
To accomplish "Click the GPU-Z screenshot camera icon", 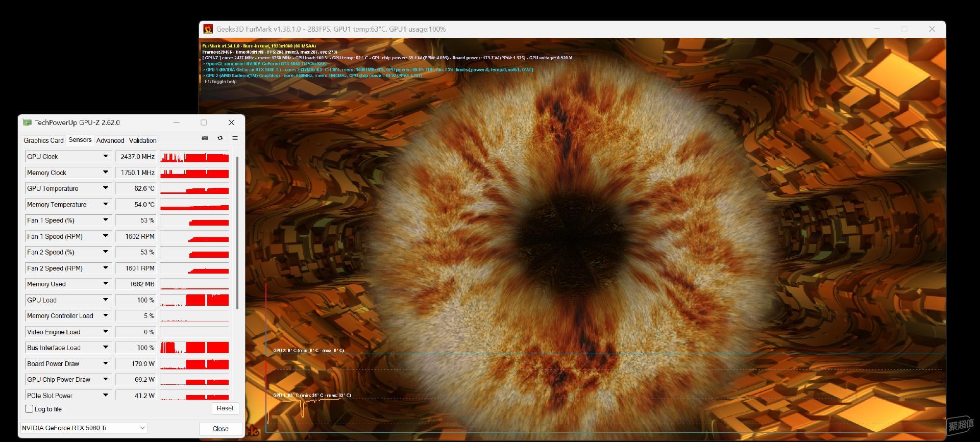I will (x=205, y=138).
